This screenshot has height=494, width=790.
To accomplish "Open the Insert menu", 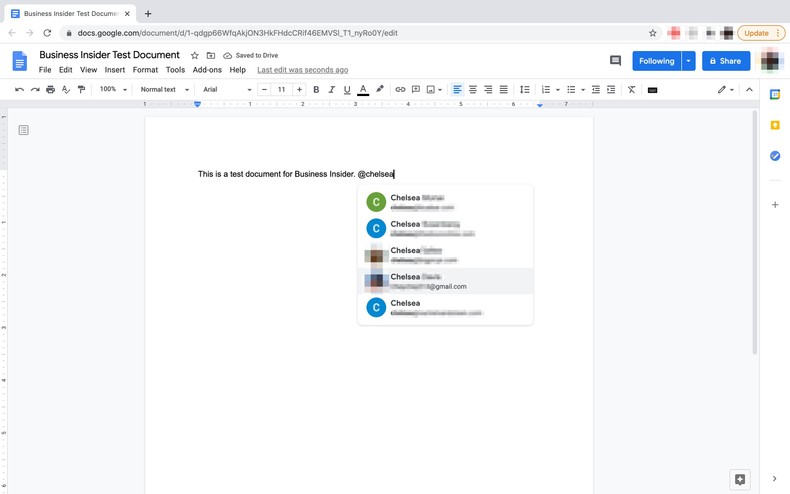I will (x=115, y=70).
